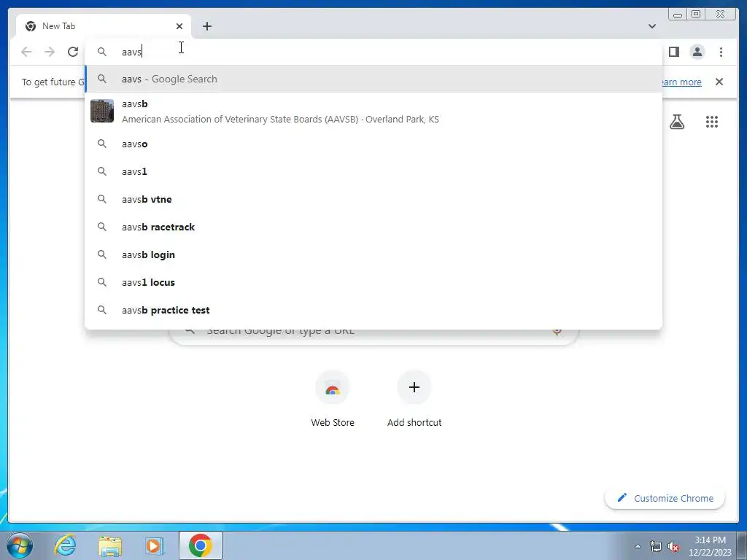Pick the plain aavs1 suggestion
Viewport: 747px width, 560px height.
point(373,171)
